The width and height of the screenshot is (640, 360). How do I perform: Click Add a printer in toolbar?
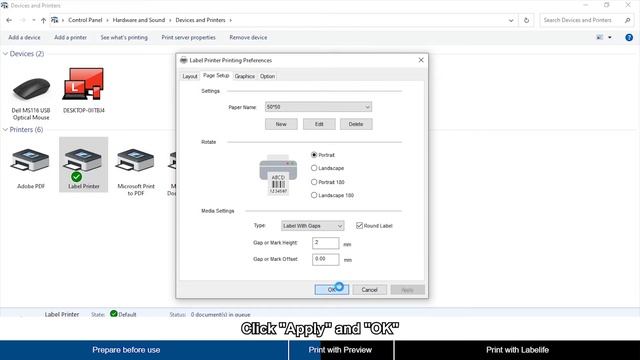[x=71, y=38]
